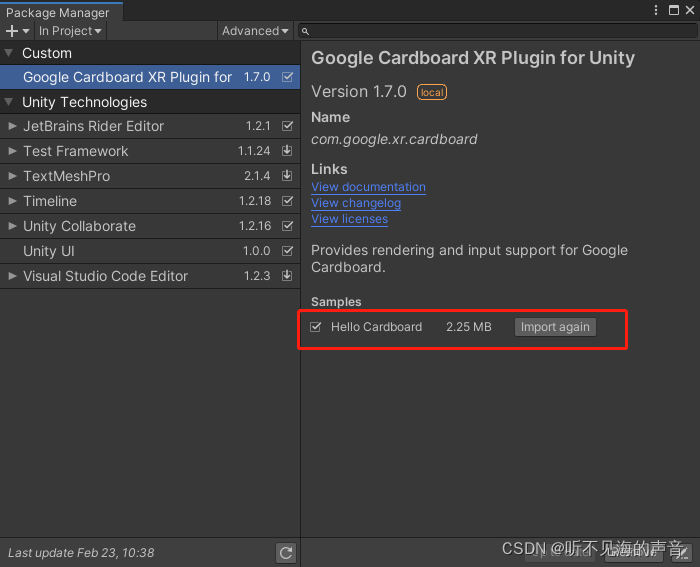The image size is (700, 567).
Task: Expand TextMeshPro versions arrow
Action: (x=12, y=176)
